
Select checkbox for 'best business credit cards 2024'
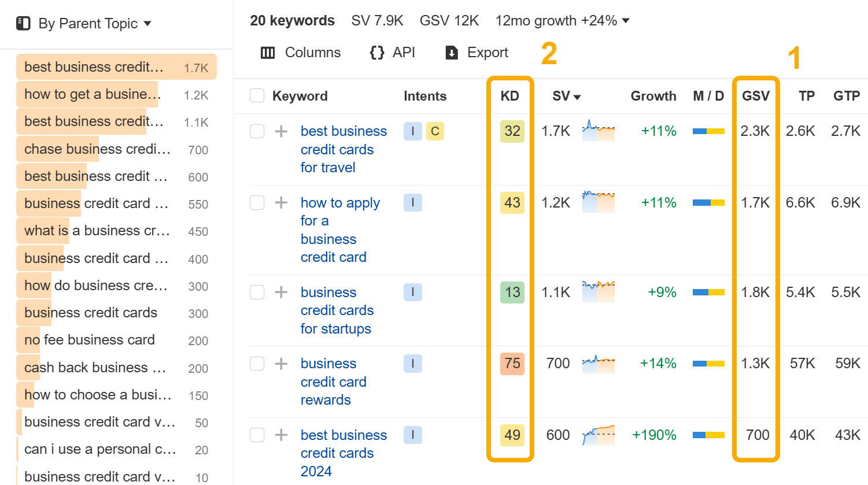point(257,435)
